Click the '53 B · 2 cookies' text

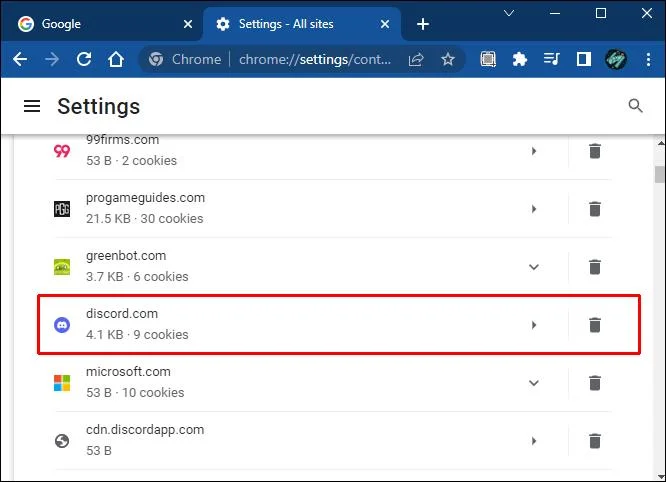coord(131,161)
